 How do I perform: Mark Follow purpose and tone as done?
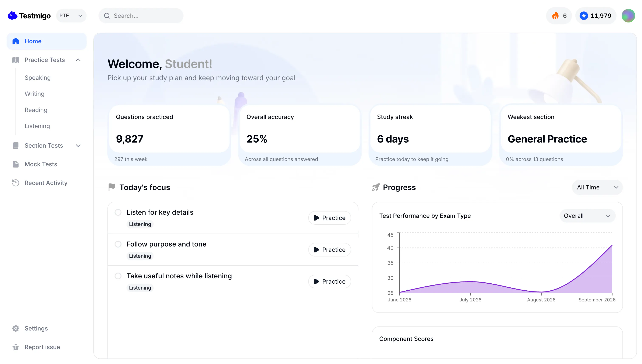click(x=118, y=244)
